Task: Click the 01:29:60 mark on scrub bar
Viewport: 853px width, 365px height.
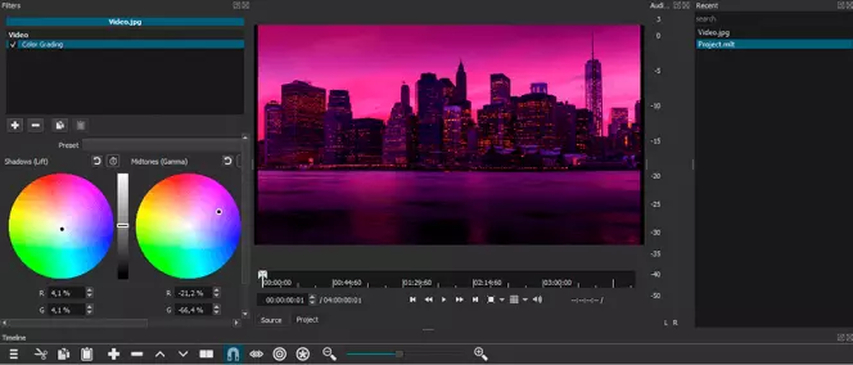Action: [x=417, y=283]
